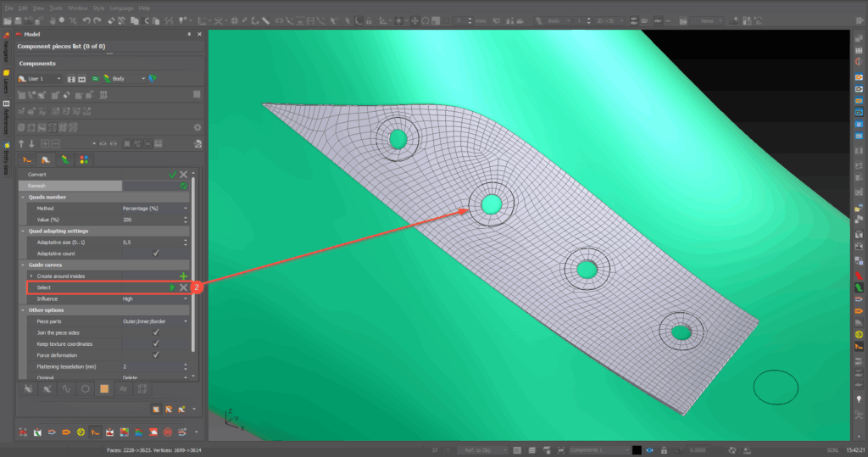
Task: Switch to the Layers side tab
Action: tap(7, 82)
